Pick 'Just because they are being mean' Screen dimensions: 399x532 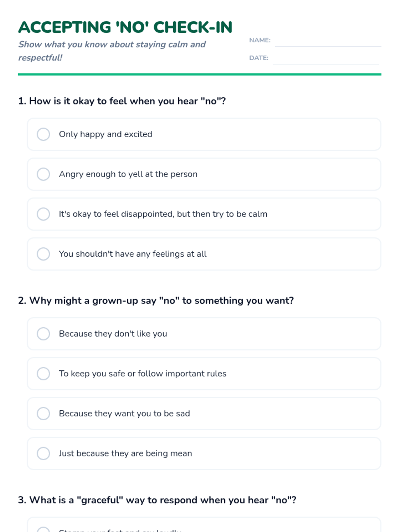coord(43,454)
